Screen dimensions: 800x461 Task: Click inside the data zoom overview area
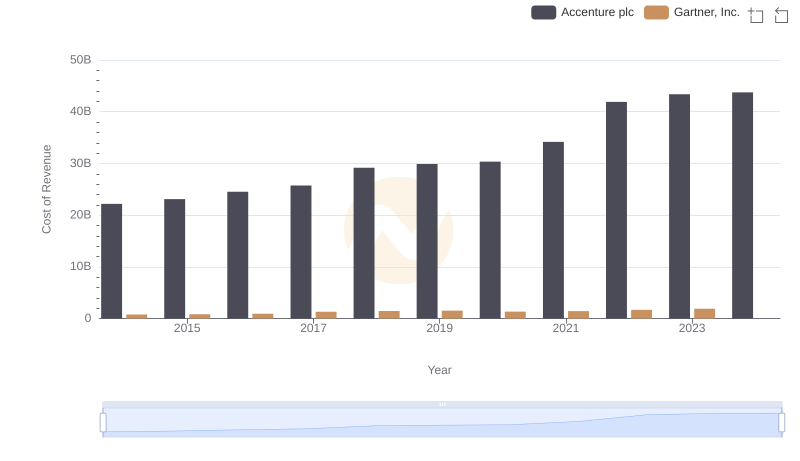tap(442, 423)
